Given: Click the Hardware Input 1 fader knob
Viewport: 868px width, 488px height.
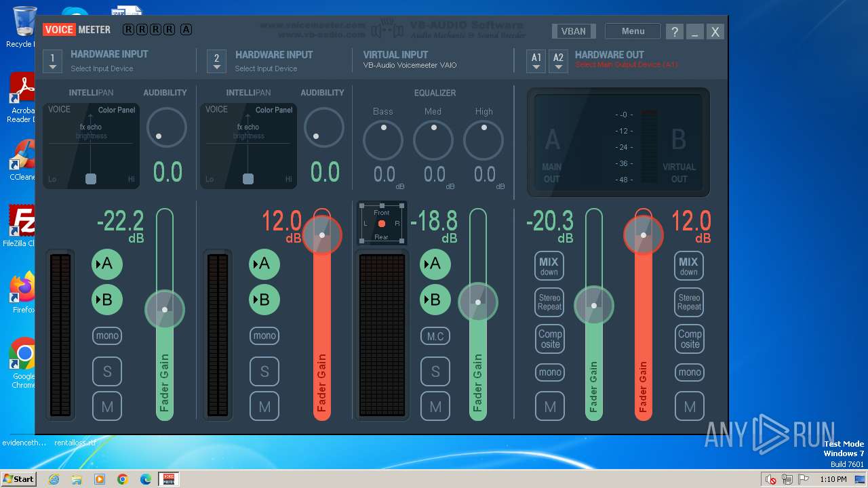Looking at the screenshot, I should click(165, 310).
